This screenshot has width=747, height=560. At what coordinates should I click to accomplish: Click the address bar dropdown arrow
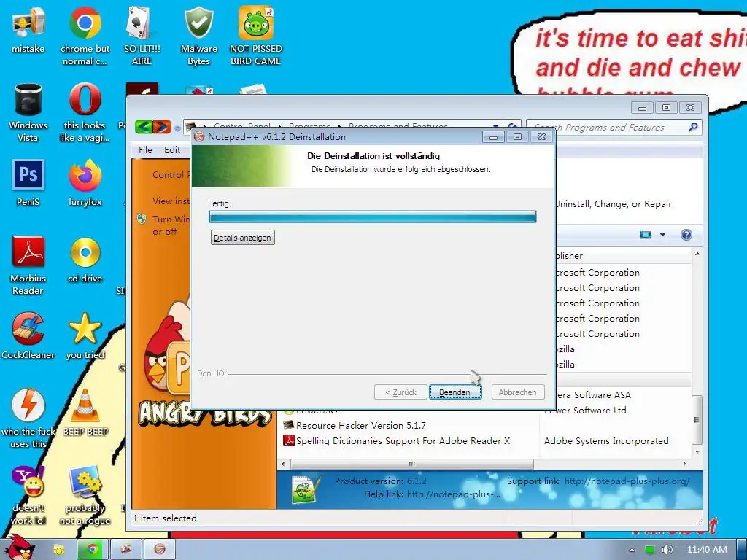(495, 127)
